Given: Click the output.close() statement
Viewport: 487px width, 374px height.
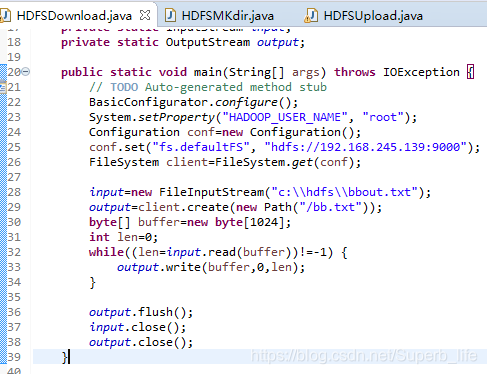Looking at the screenshot, I should click(x=141, y=342).
